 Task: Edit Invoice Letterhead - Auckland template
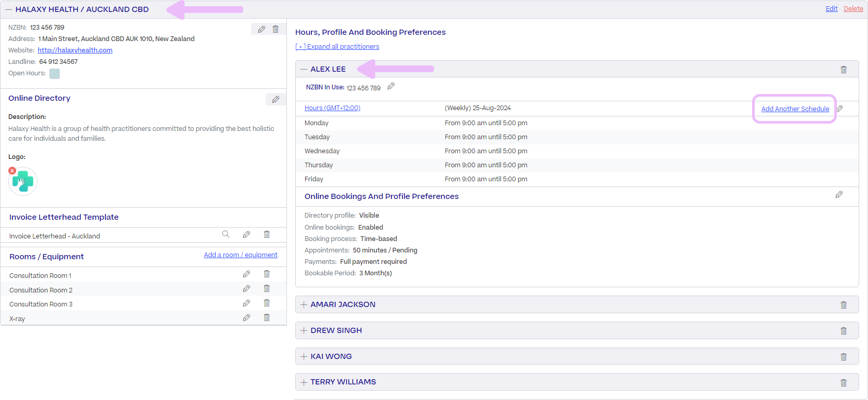pyautogui.click(x=246, y=234)
